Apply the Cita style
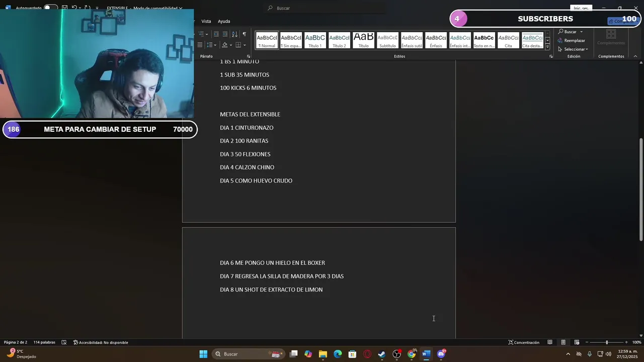This screenshot has width=644, height=362. (508, 40)
